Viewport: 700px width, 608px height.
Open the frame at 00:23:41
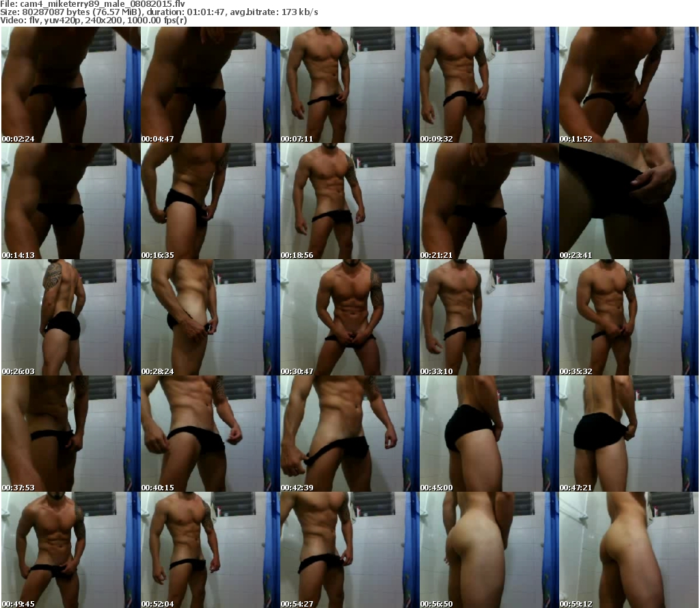pyautogui.click(x=629, y=201)
